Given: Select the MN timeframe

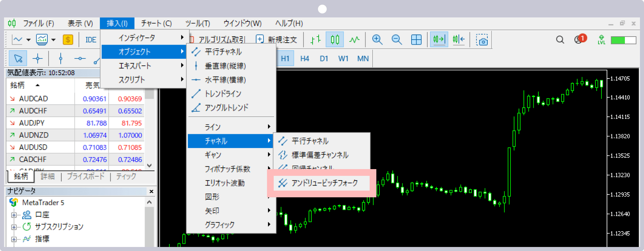Looking at the screenshot, I should tap(363, 59).
